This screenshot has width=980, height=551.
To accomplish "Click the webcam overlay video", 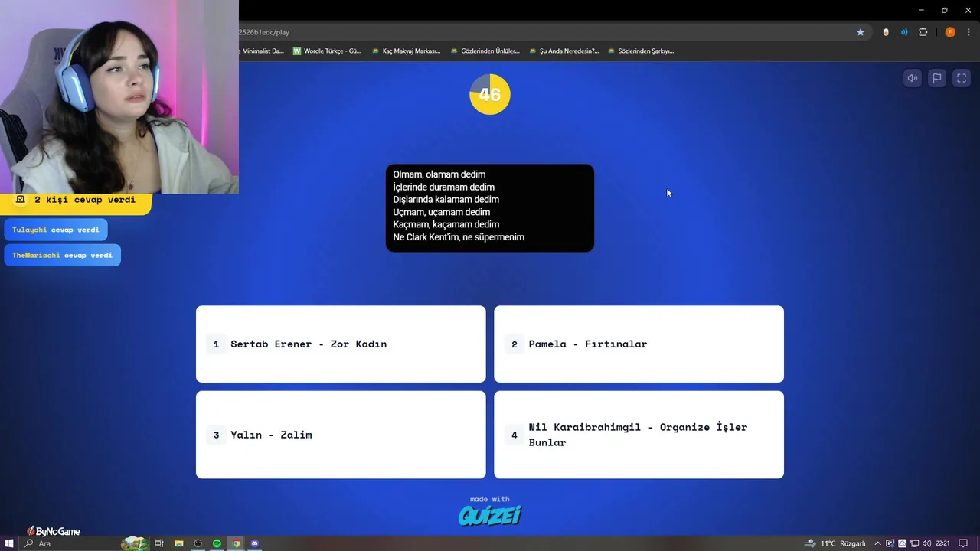I will 119,96.
